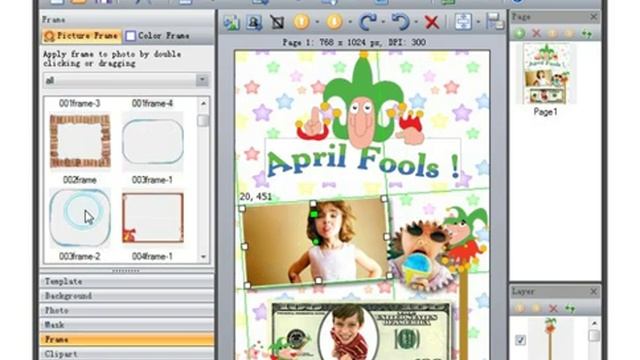Viewport: 640px width, 360px height.
Task: Click frame list scrollbar up arrow
Action: coord(203,104)
